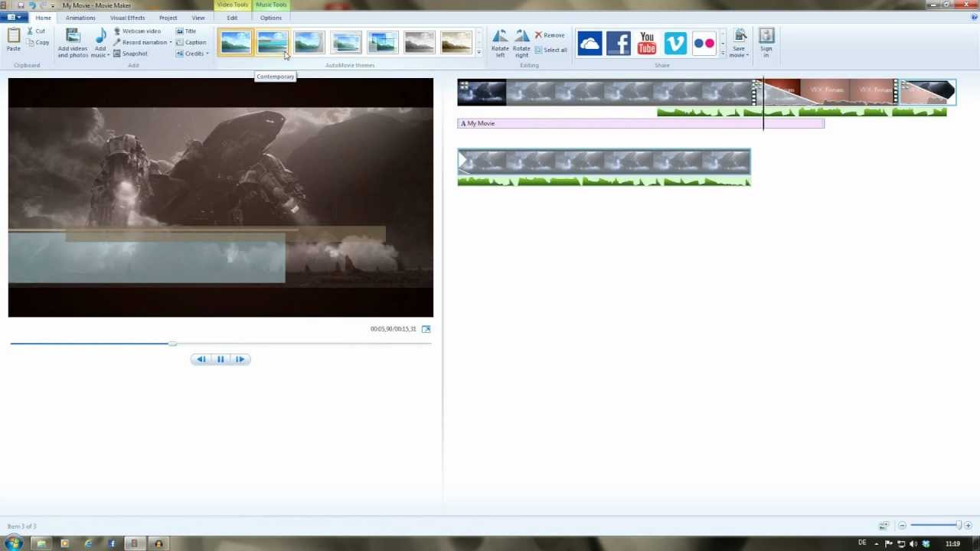Open Customize Quick Access Toolbar arrow

[x=53, y=5]
